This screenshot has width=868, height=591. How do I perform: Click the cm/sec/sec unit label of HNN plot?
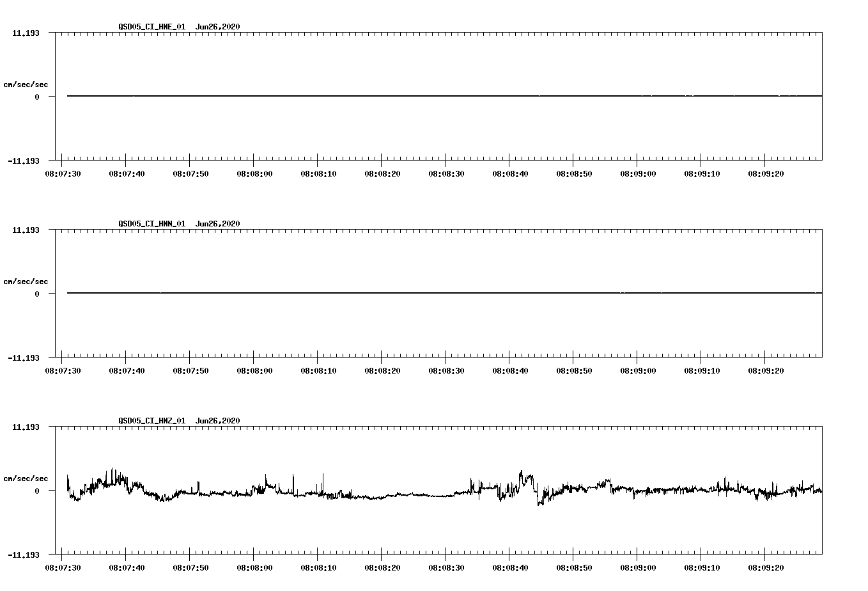tap(26, 281)
